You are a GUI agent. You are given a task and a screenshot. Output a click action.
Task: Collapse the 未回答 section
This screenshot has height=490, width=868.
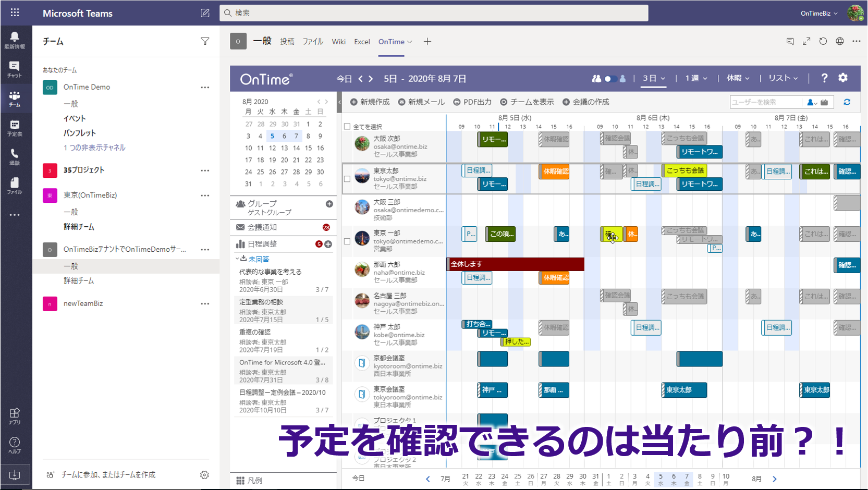pos(237,259)
